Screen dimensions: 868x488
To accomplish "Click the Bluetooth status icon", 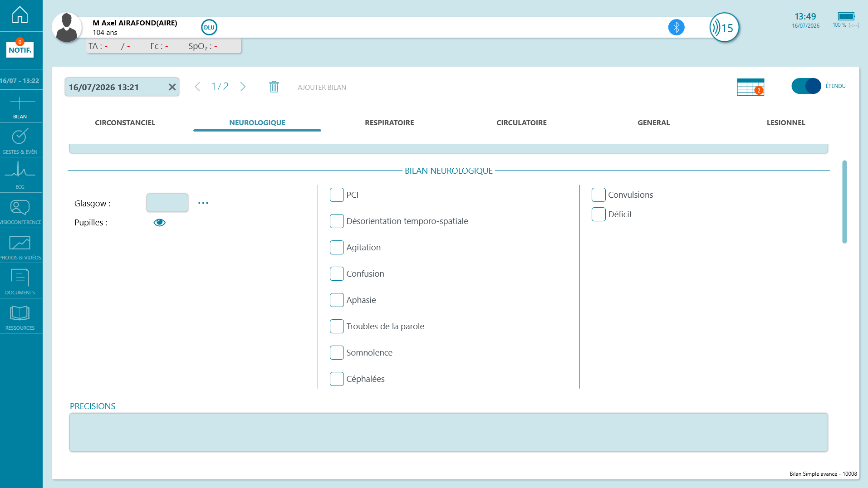I will (x=676, y=27).
